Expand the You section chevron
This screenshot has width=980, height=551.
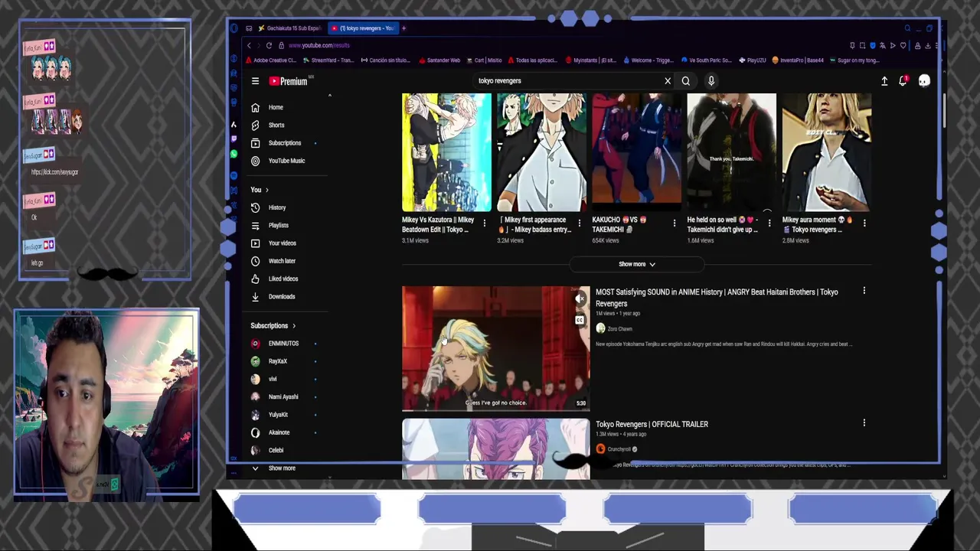(x=266, y=190)
